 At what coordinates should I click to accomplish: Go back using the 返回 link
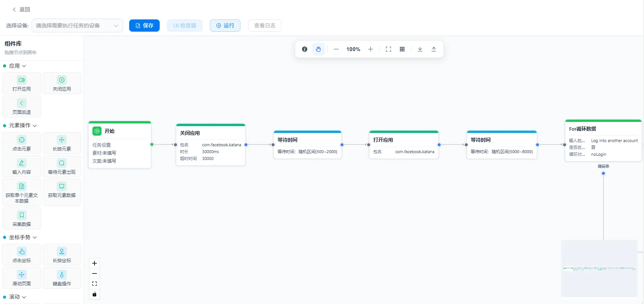tap(21, 10)
